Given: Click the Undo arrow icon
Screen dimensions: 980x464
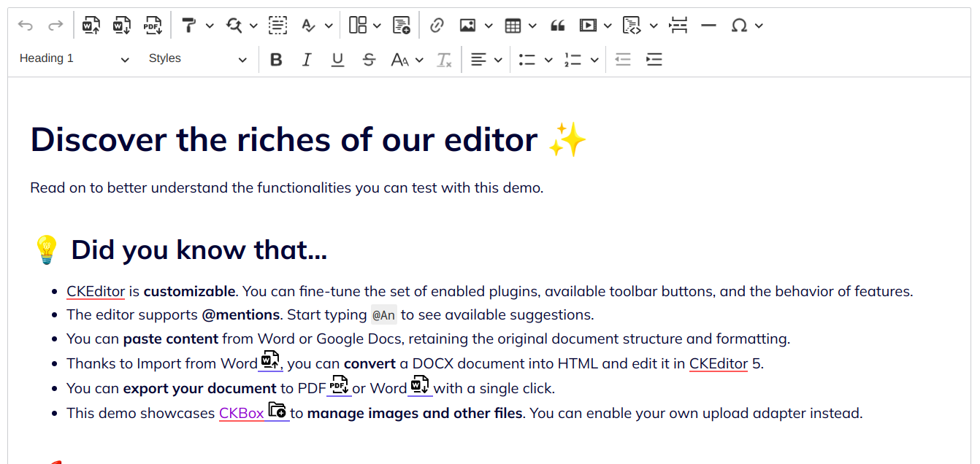Looking at the screenshot, I should (x=26, y=26).
